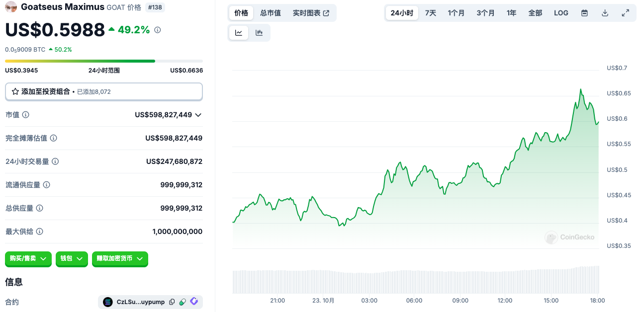Open the 实时图表 external chart tab
Image resolution: width=644 pixels, height=312 pixels.
pos(311,13)
